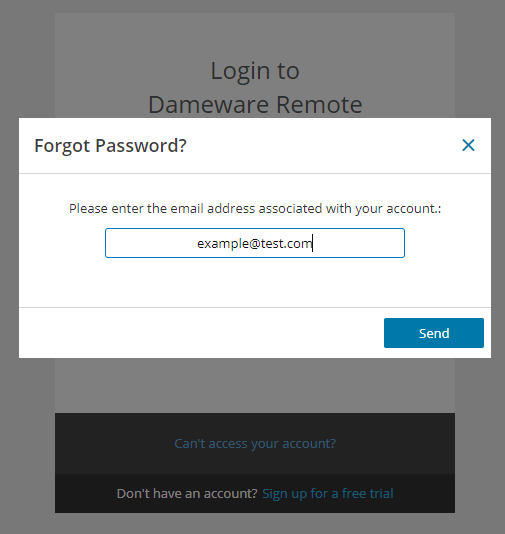Click empty space left of typed email
The width and height of the screenshot is (505, 534).
click(152, 243)
